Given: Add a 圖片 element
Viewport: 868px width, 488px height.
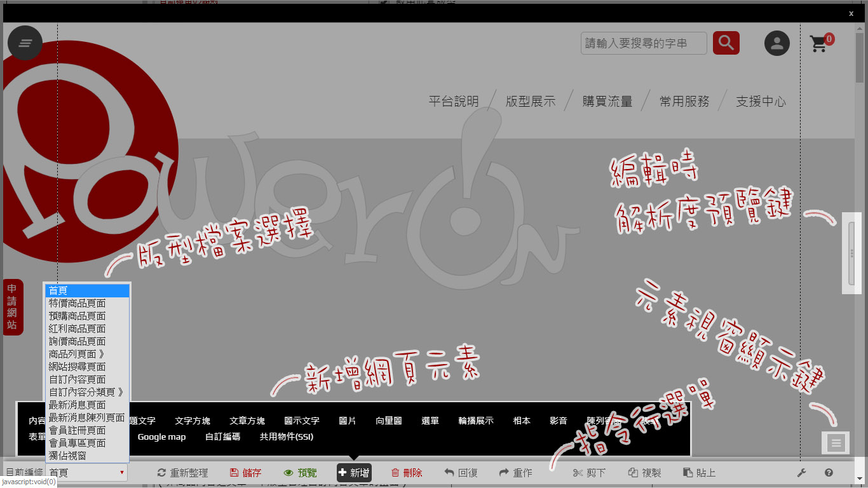Looking at the screenshot, I should (x=348, y=421).
